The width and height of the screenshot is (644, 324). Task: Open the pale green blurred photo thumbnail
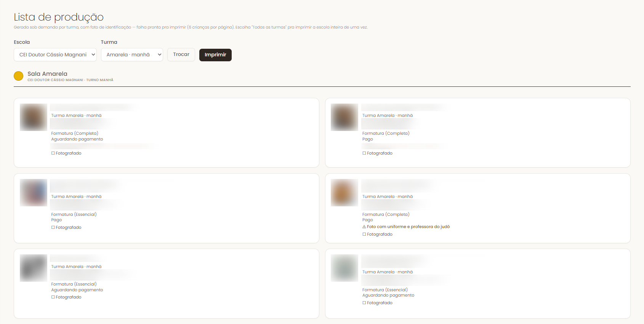coord(344,268)
